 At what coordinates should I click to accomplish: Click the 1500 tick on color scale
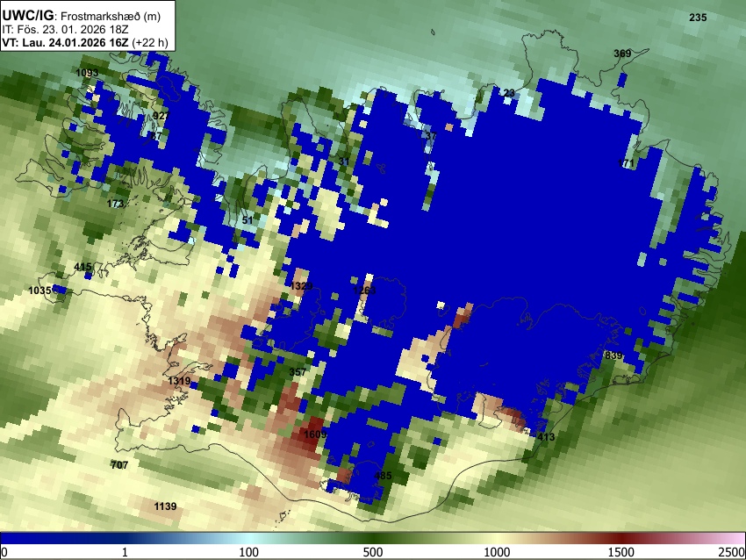pos(621,552)
